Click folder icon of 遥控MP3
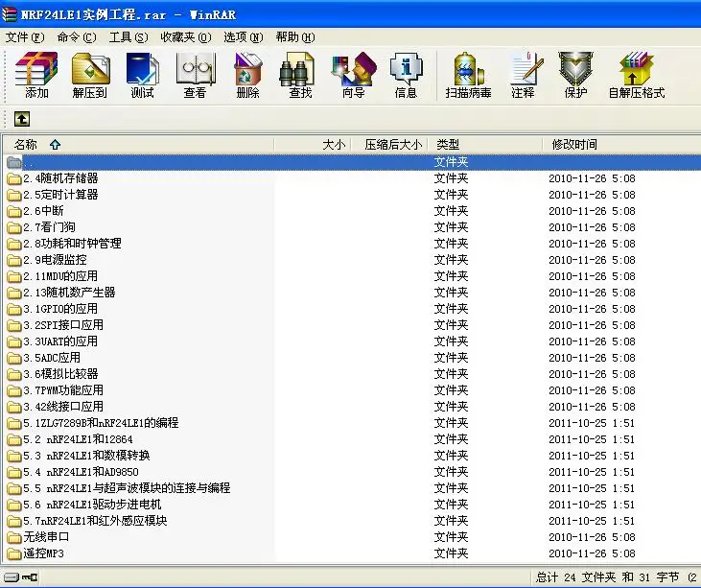 pyautogui.click(x=14, y=553)
